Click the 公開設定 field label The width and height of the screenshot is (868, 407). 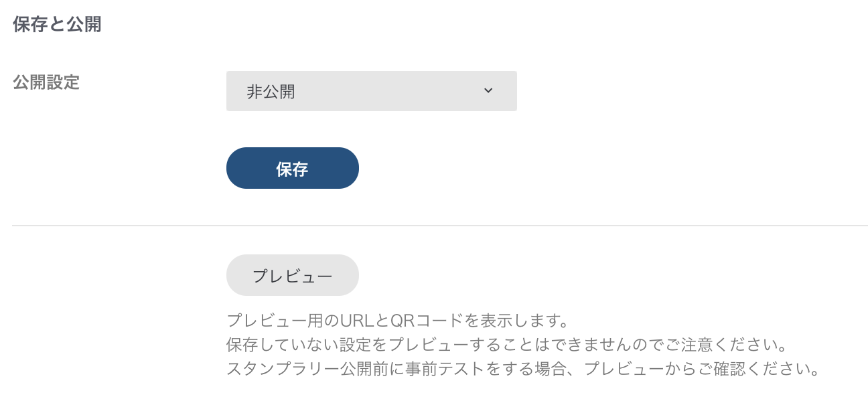click(x=46, y=83)
